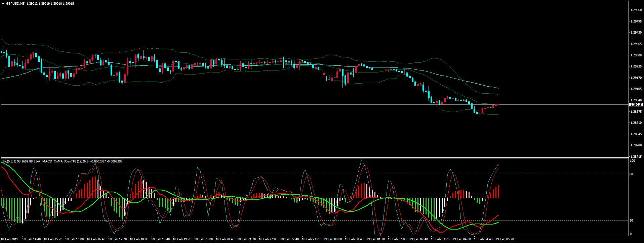Click the 19 Feb 02:40 time label
The height and width of the screenshot is (243, 644).
(x=418, y=240)
